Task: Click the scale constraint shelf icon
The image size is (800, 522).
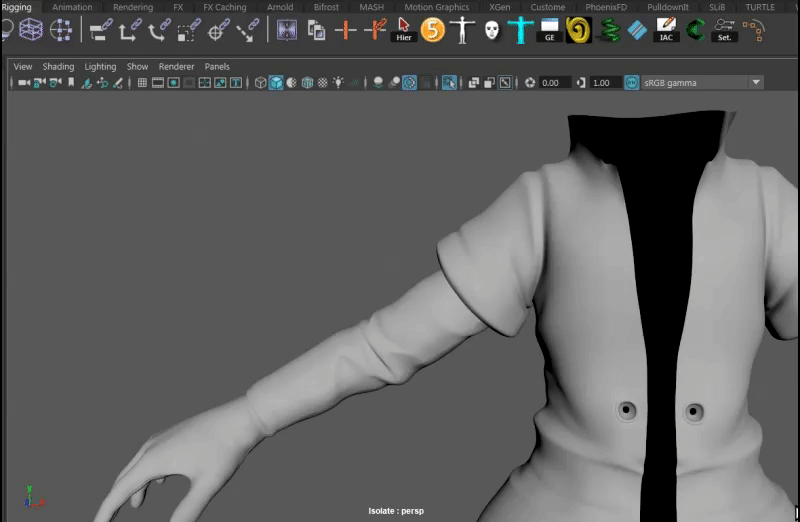Action: click(189, 30)
